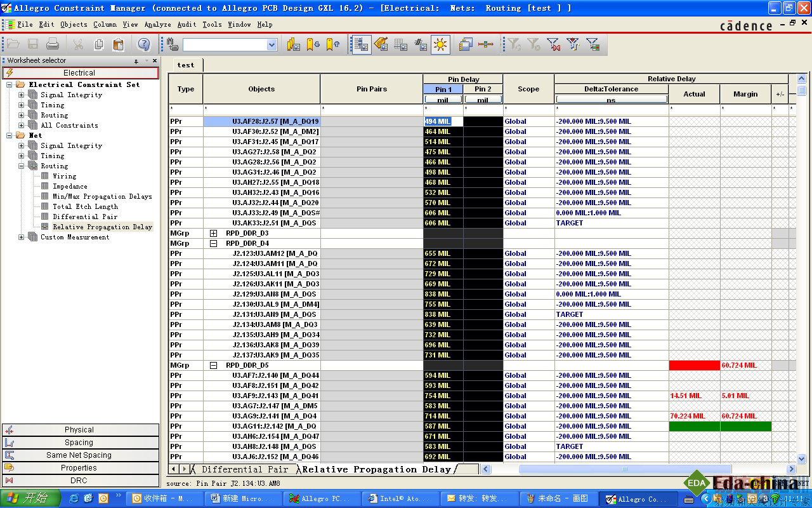Image resolution: width=812 pixels, height=508 pixels.
Task: Open the Physical worksheet section
Action: click(80, 430)
